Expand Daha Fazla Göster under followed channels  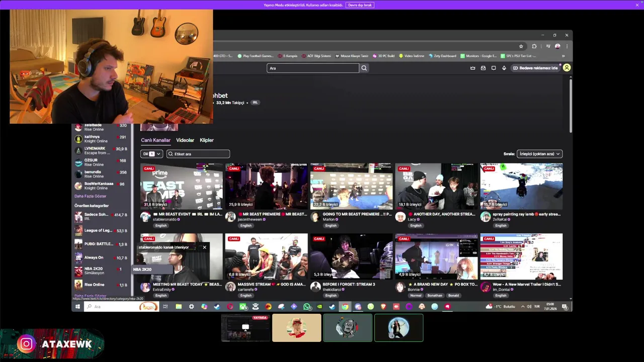[x=91, y=196]
